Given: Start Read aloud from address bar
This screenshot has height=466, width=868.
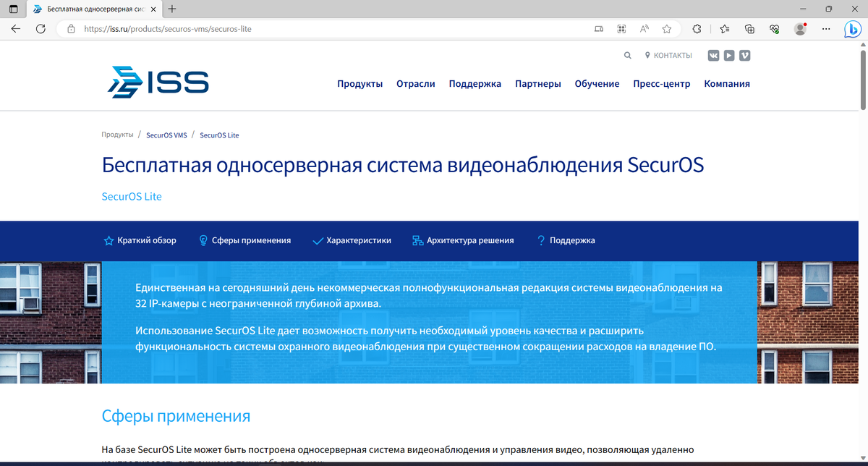Looking at the screenshot, I should (644, 29).
